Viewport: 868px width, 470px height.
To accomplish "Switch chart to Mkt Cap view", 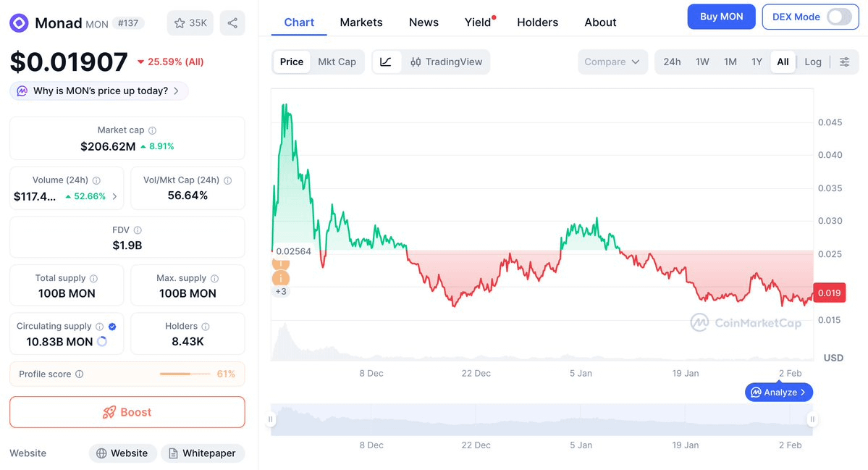I will click(337, 62).
